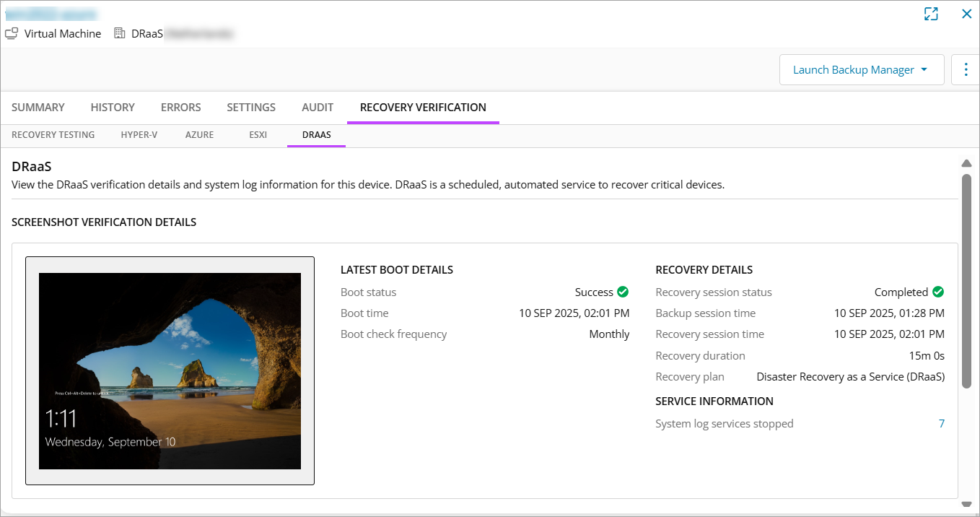Switch to the Hyper-V sub-tab

pos(139,135)
